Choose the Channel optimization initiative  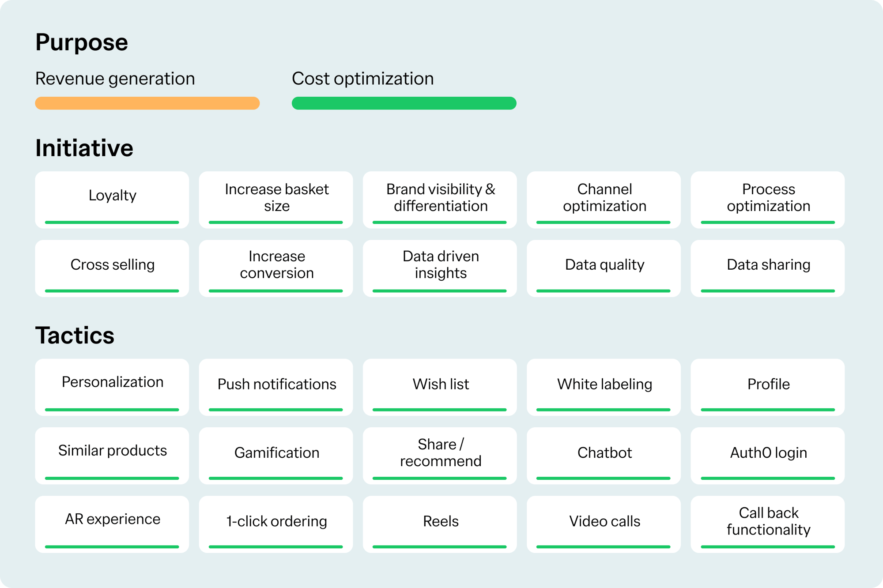pyautogui.click(x=604, y=200)
